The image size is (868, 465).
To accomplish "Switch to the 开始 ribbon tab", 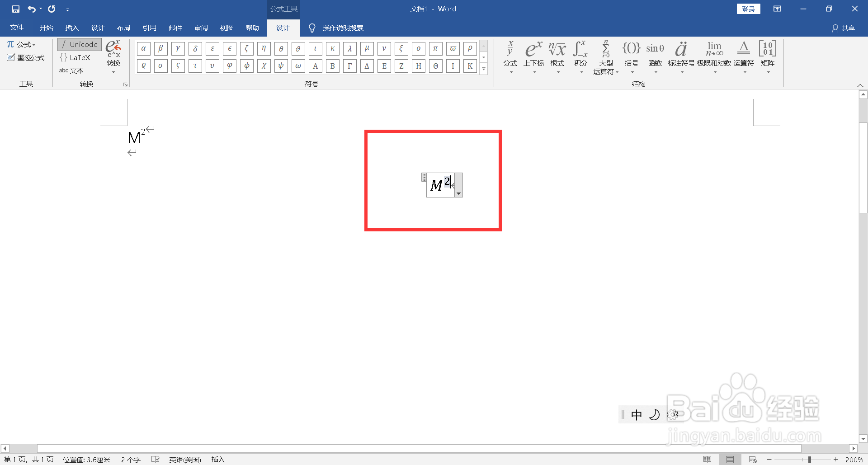I will pos(46,28).
